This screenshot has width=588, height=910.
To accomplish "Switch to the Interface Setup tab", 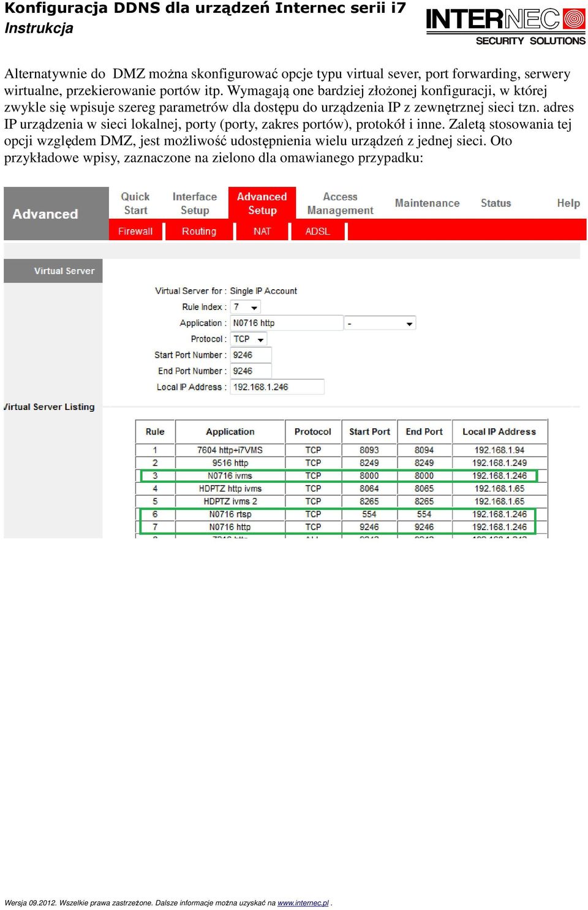I will 195,203.
